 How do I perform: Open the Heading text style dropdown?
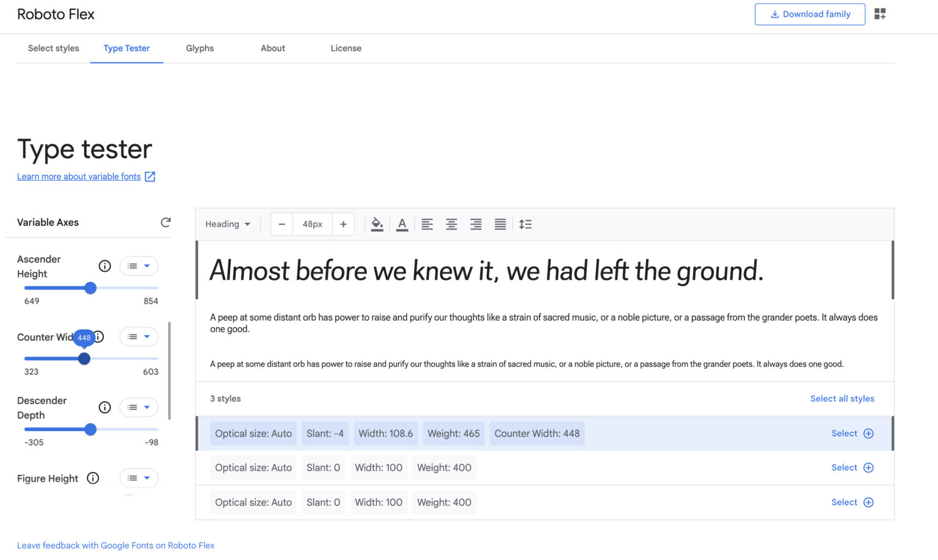click(227, 224)
